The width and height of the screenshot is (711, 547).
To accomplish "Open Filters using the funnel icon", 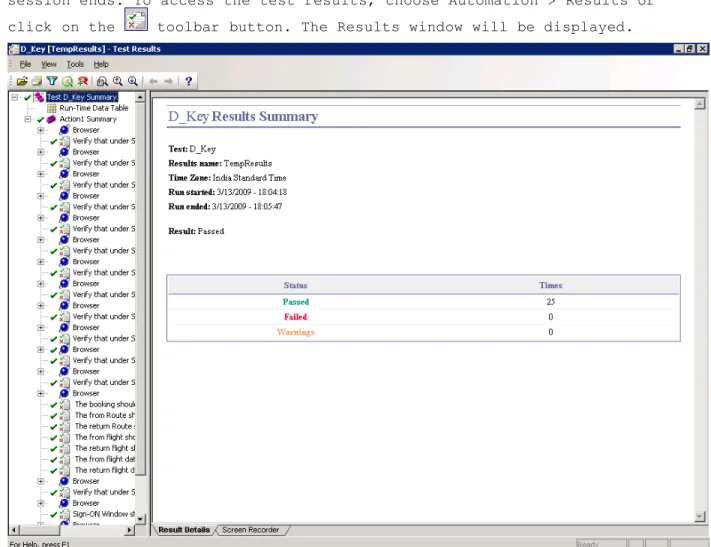I will 52,81.
